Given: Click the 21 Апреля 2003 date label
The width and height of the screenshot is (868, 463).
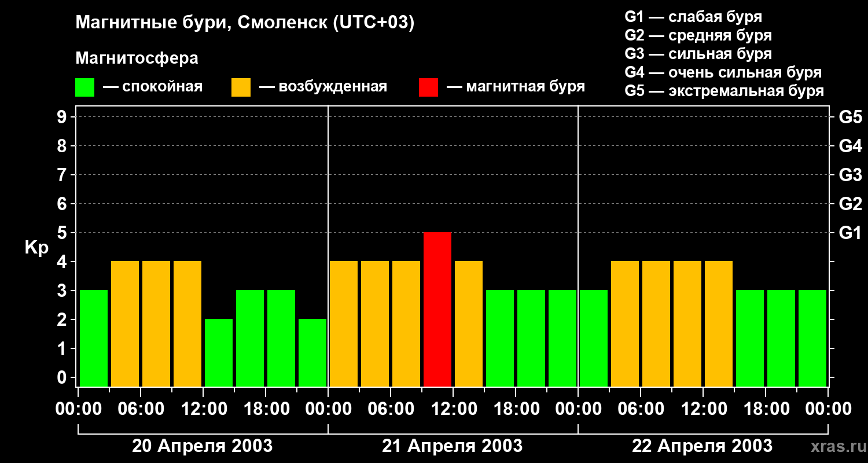Looking at the screenshot, I should click(452, 446).
